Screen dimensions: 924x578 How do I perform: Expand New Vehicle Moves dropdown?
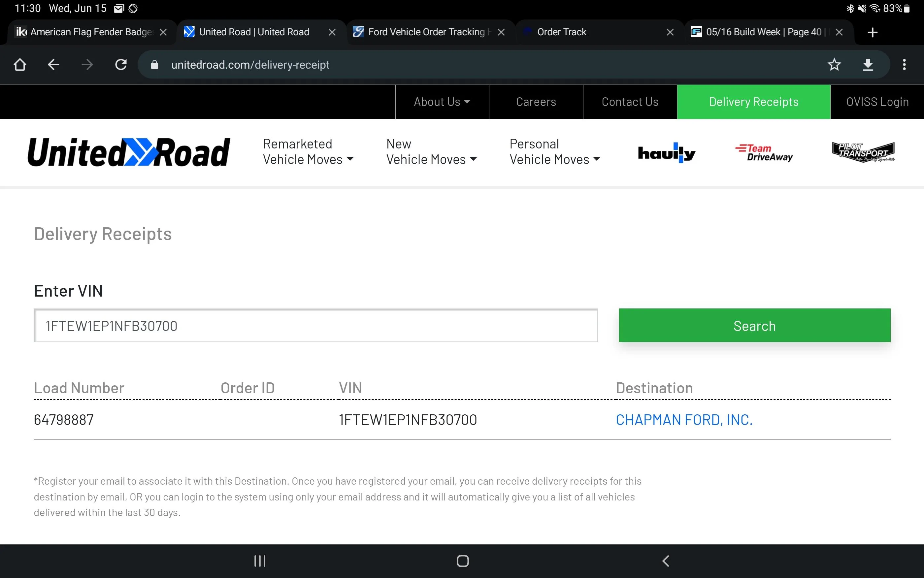(432, 152)
